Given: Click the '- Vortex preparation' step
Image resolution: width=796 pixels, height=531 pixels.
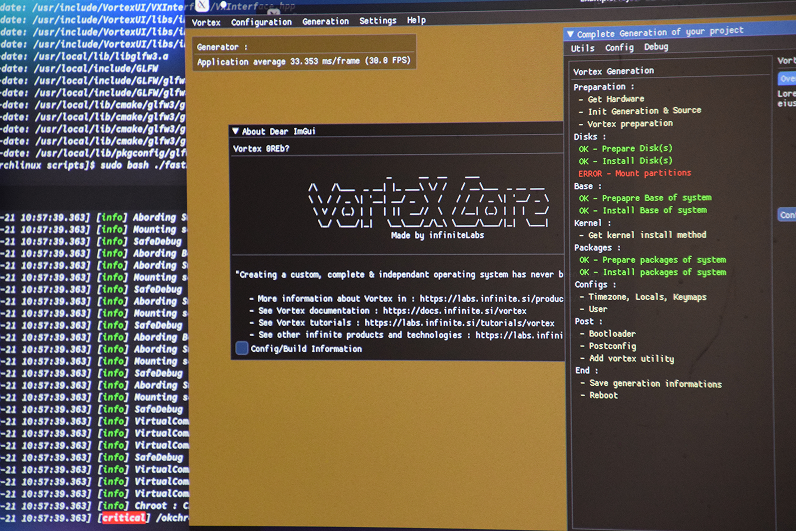Looking at the screenshot, I should click(x=625, y=123).
